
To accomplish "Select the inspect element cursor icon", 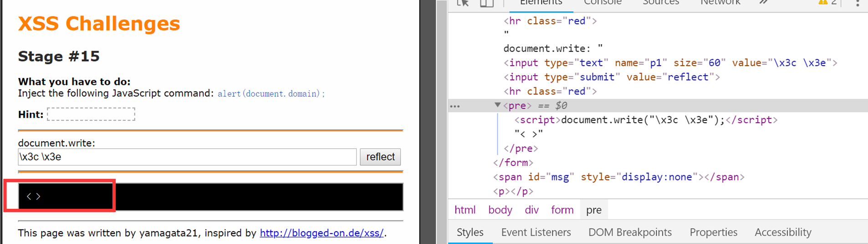I will click(x=463, y=3).
